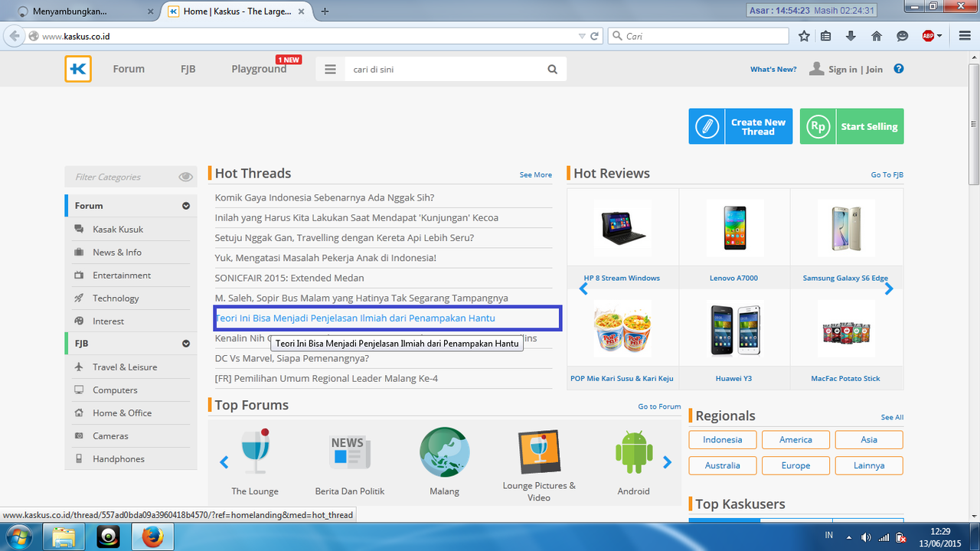
Task: Click the Create New Thread button
Action: pos(740,126)
